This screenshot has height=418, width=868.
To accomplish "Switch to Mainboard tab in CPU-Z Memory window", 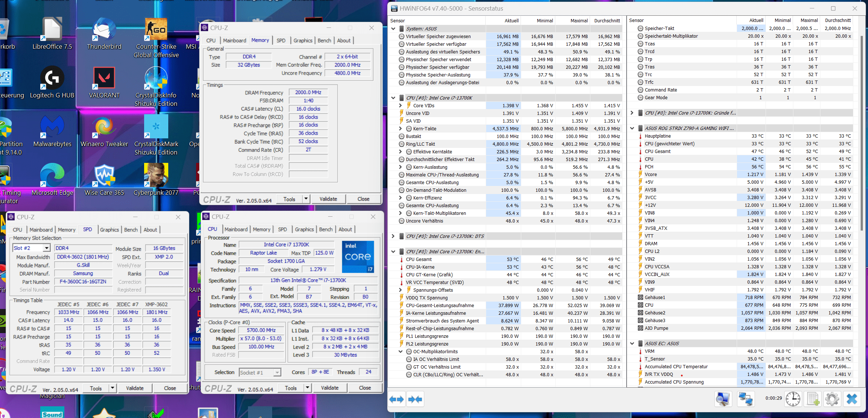I will (234, 41).
